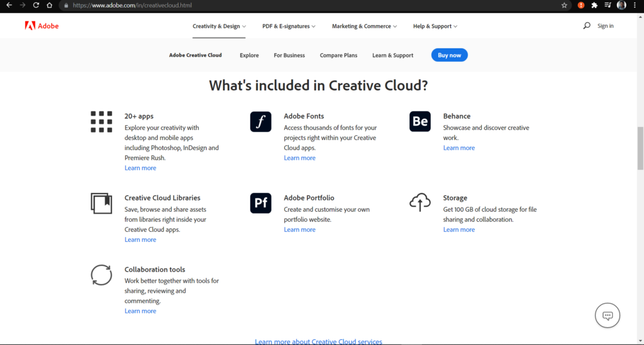The image size is (644, 345).
Task: Click Learn more under Creative Cloud Libraries
Action: [140, 239]
